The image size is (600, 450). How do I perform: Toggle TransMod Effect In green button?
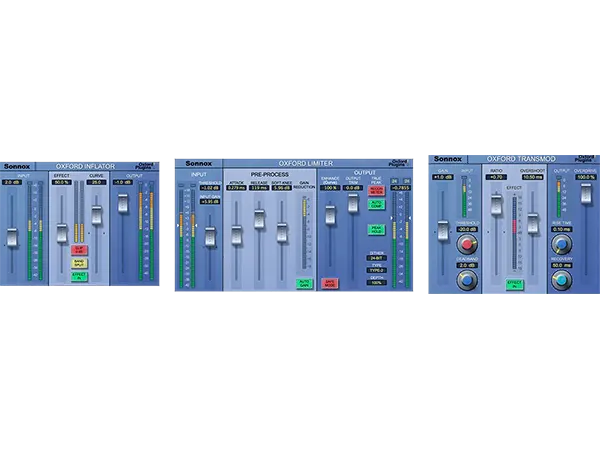pos(515,284)
